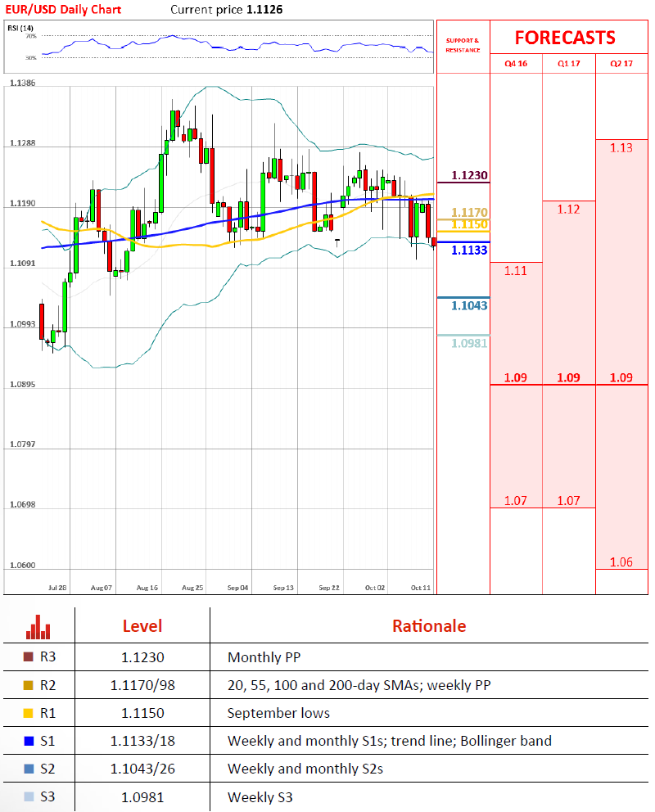
Task: Click the Rationale column header
Action: click(x=429, y=626)
